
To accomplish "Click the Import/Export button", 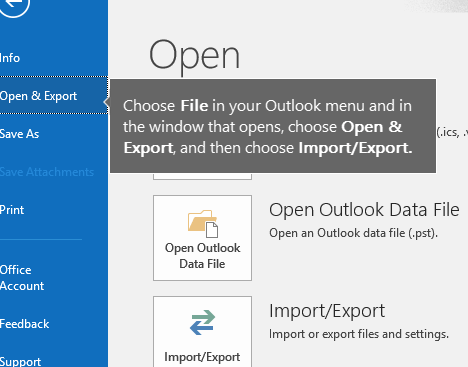I will [202, 332].
